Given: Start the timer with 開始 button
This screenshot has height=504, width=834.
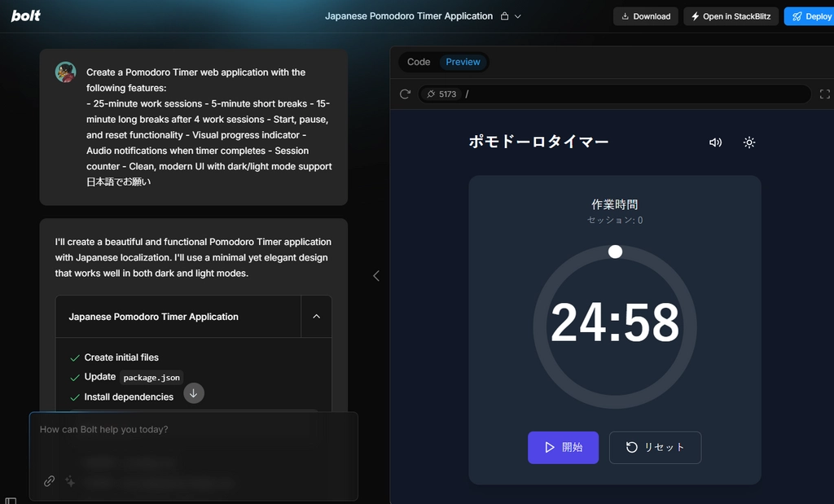Looking at the screenshot, I should point(563,448).
